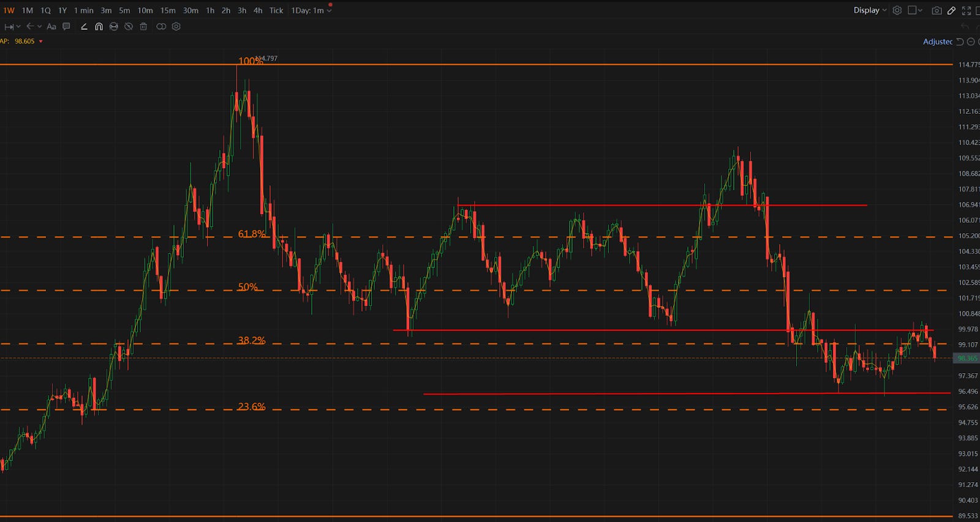Switch to the 1Q quarterly timeframe
This screenshot has width=980, height=522.
tap(46, 10)
